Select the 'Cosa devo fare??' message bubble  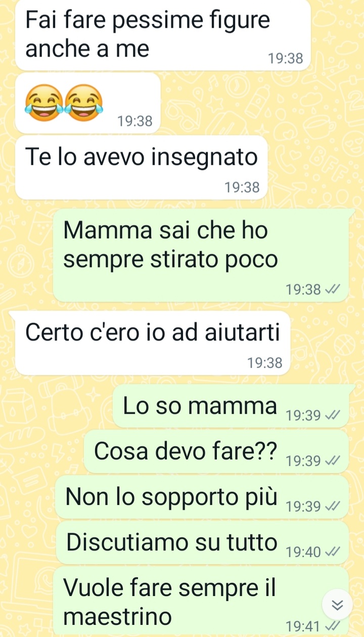216,451
